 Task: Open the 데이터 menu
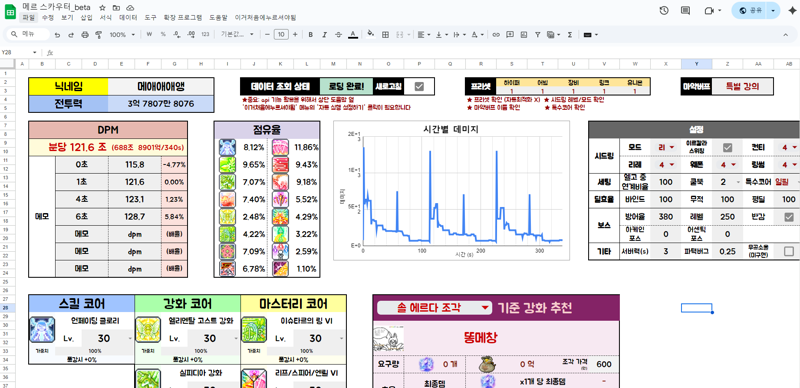point(128,17)
